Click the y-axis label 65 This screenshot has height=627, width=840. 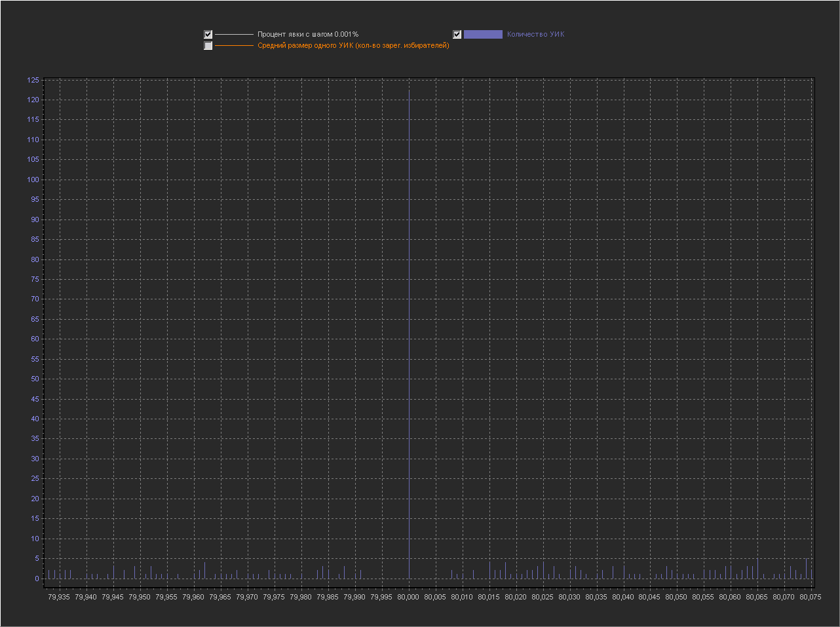point(35,319)
